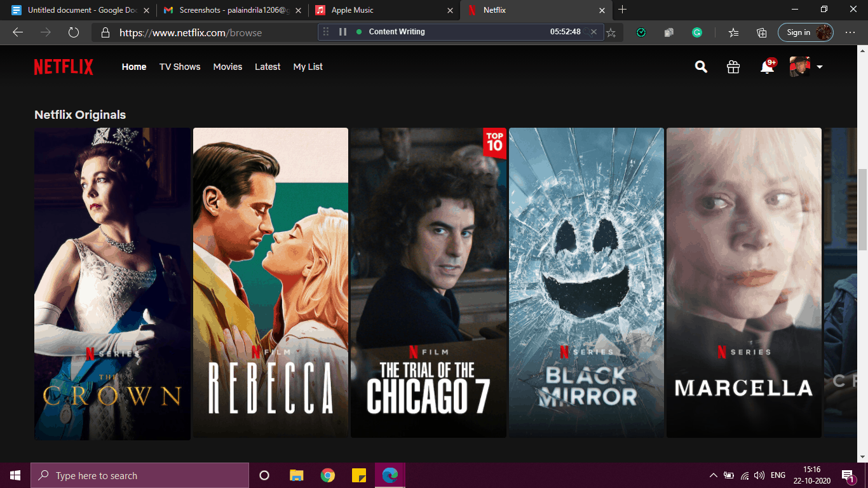Open the Latest section

click(x=268, y=67)
